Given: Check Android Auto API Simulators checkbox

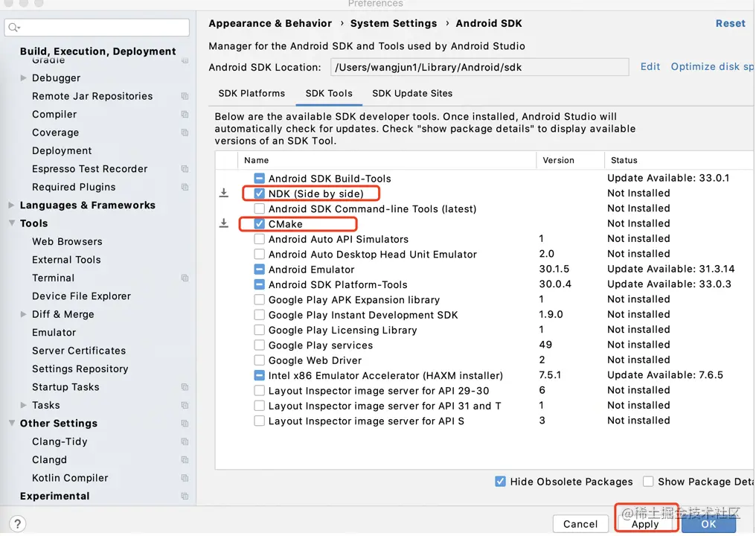Looking at the screenshot, I should [260, 239].
